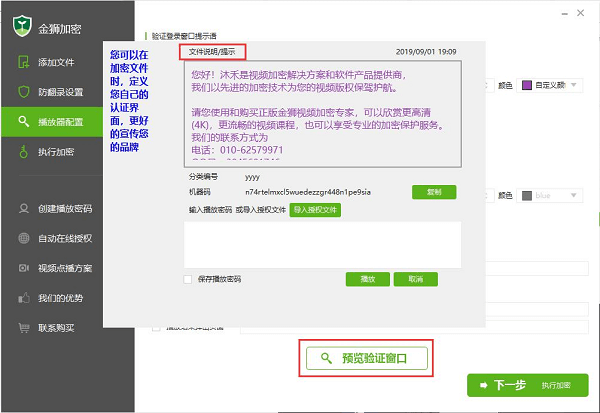The height and width of the screenshot is (413, 600).
Task: Click the purple prompt message text area
Action: (323, 114)
